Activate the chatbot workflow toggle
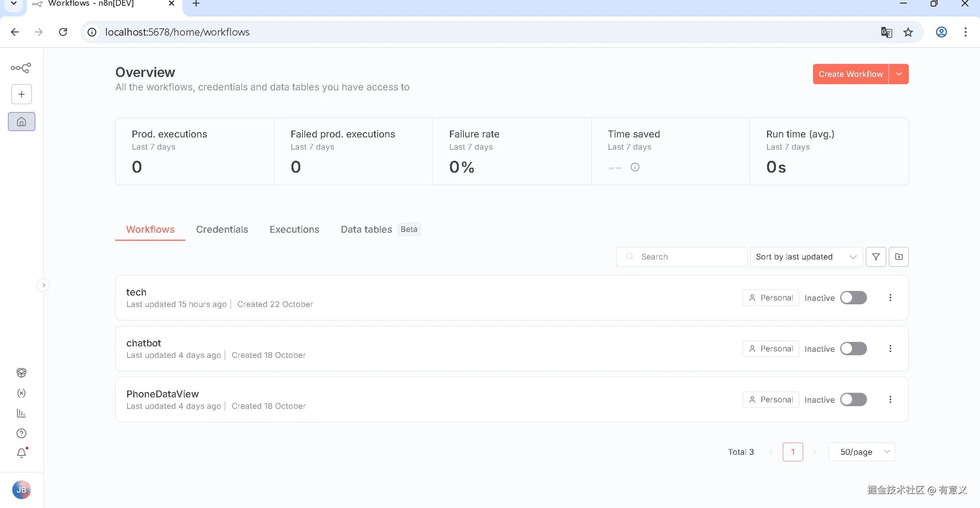The image size is (980, 508). (853, 349)
